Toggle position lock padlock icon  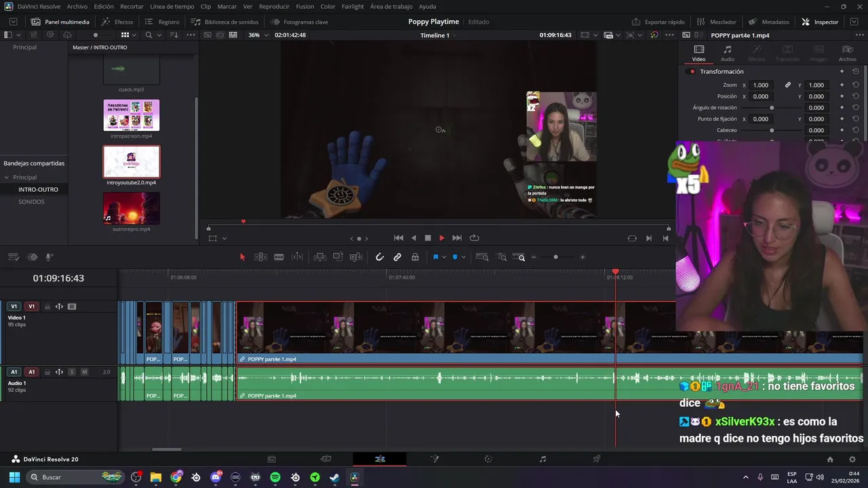[415, 257]
